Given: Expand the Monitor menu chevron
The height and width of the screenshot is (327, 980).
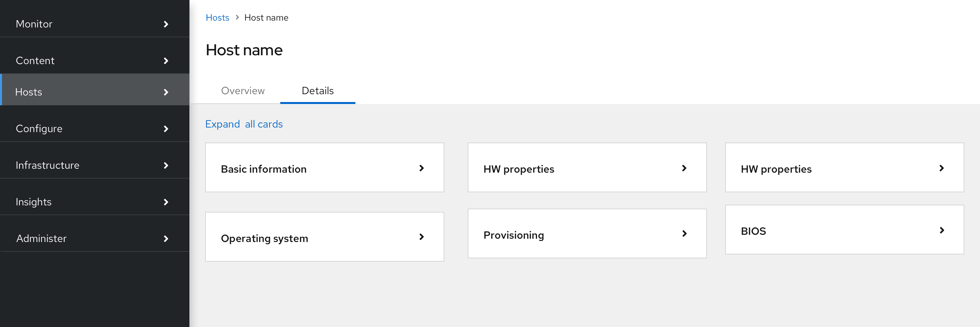Looking at the screenshot, I should [x=166, y=24].
